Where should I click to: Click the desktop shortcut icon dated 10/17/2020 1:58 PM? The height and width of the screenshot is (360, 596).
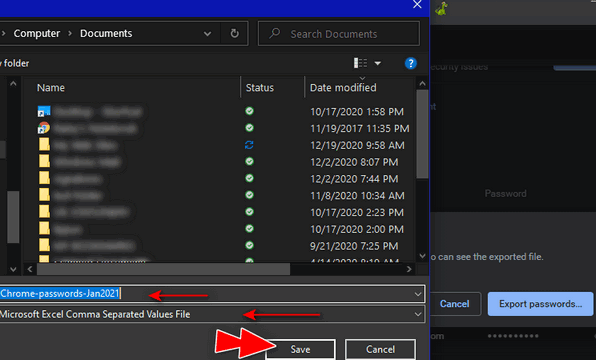[x=44, y=111]
